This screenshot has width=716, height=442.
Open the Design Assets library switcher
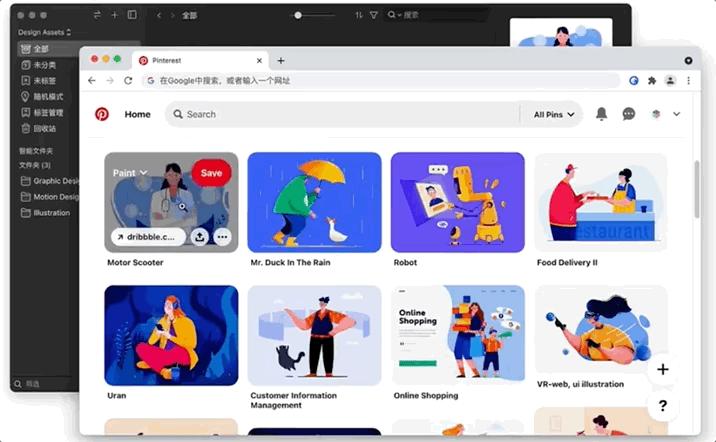coord(44,32)
